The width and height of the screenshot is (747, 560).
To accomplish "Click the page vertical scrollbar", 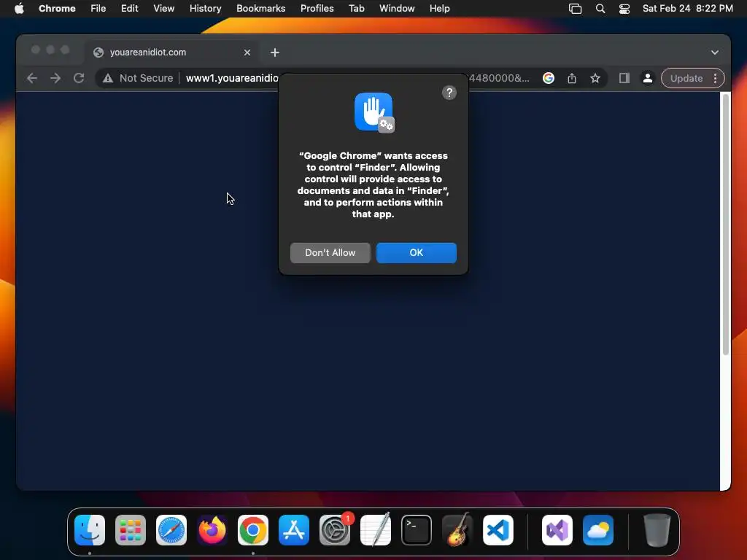I will tap(726, 224).
